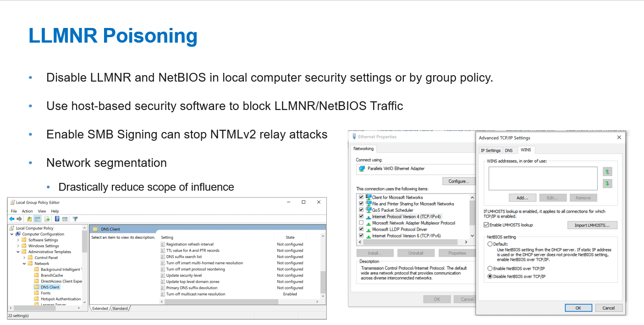Expand the Windows Settings tree node

click(18, 246)
